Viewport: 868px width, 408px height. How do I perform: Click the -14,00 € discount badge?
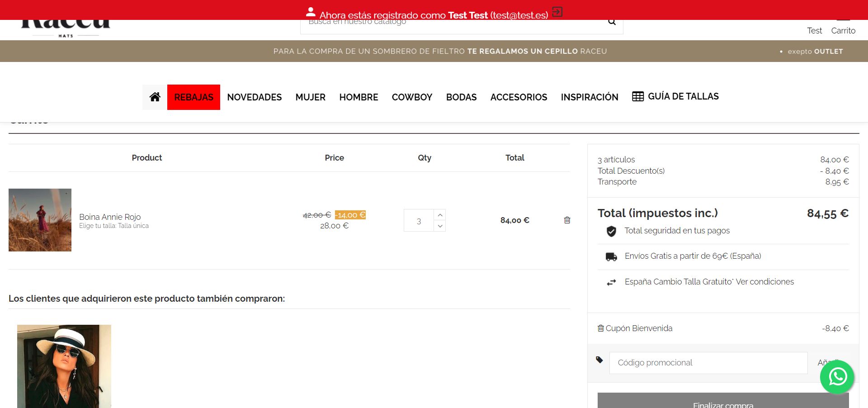point(350,215)
